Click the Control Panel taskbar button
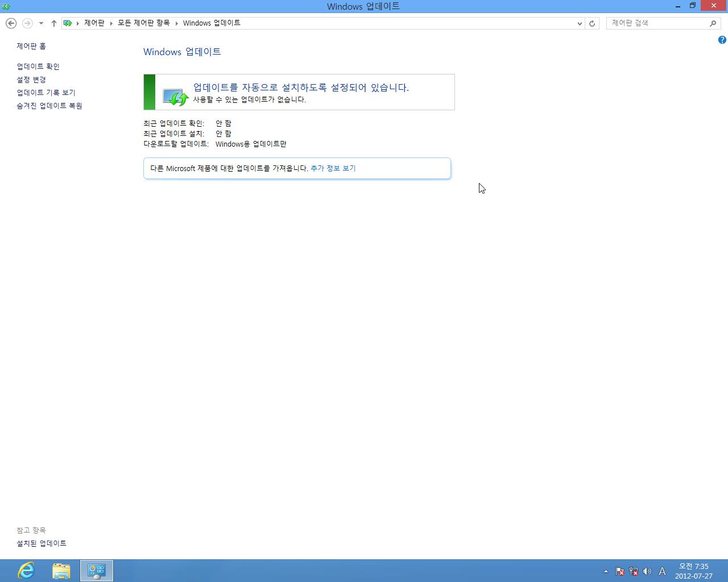 [x=97, y=571]
